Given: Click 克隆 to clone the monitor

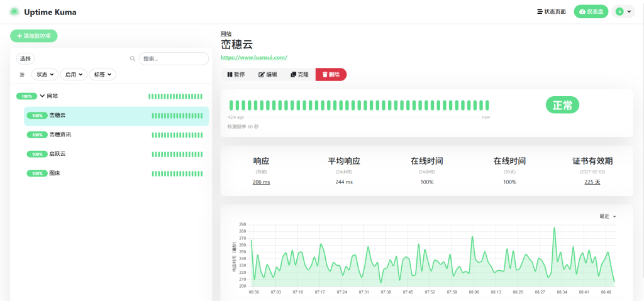Looking at the screenshot, I should (x=299, y=75).
